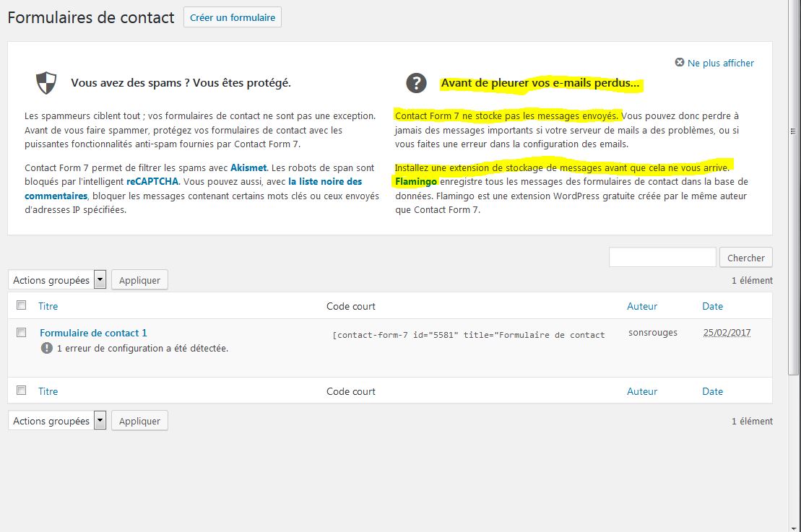The width and height of the screenshot is (801, 532).
Task: Click the scrollbar down arrow
Action: [x=793, y=528]
